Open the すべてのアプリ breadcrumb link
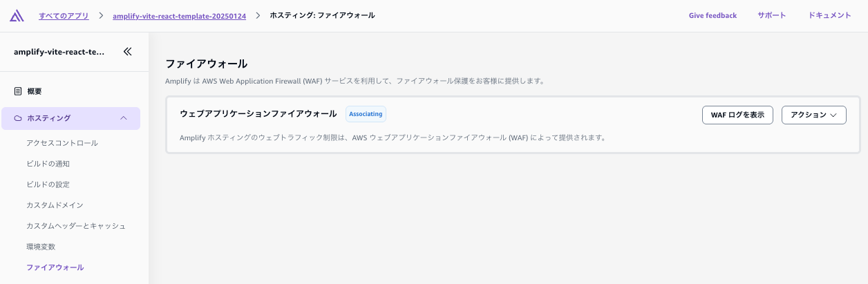Screen dimensions: 868x284 (64, 15)
